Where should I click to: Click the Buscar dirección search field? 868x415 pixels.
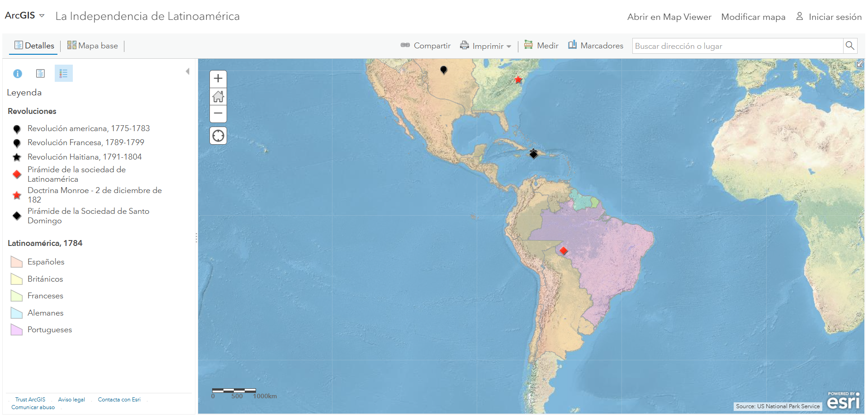[x=737, y=46]
